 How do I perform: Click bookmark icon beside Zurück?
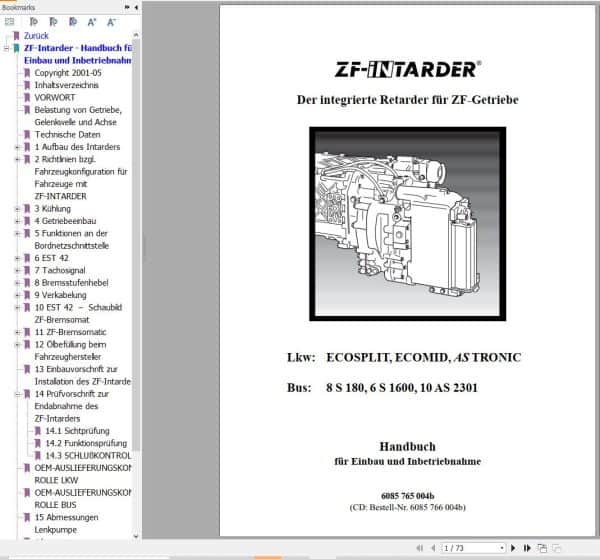(x=16, y=36)
